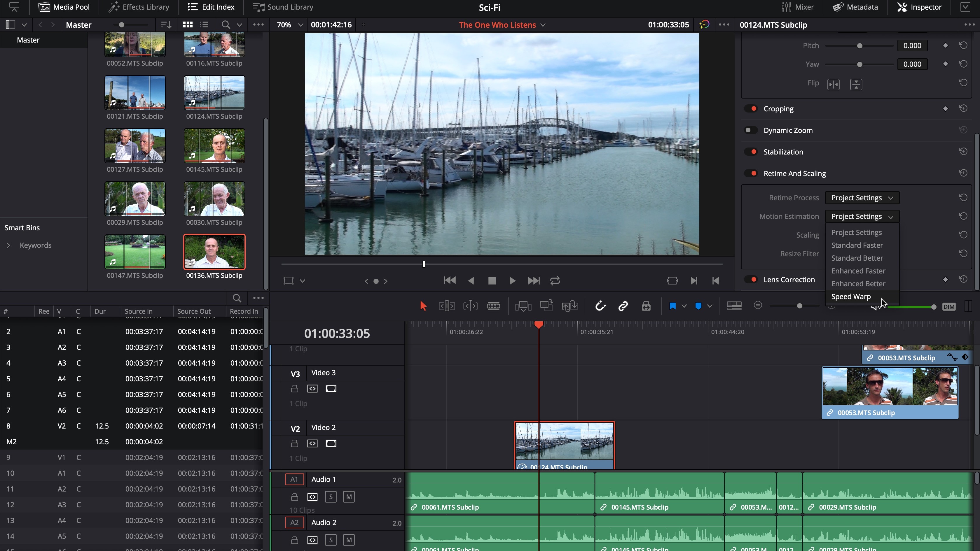The image size is (980, 551).
Task: Choose Enhanced Faster option
Action: (x=862, y=271)
